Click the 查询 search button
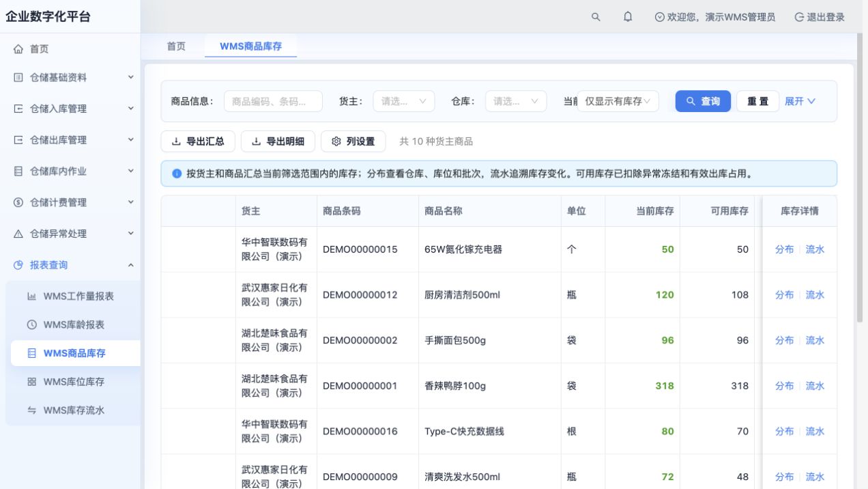Screen dimensions: 868x489 [x=703, y=101]
